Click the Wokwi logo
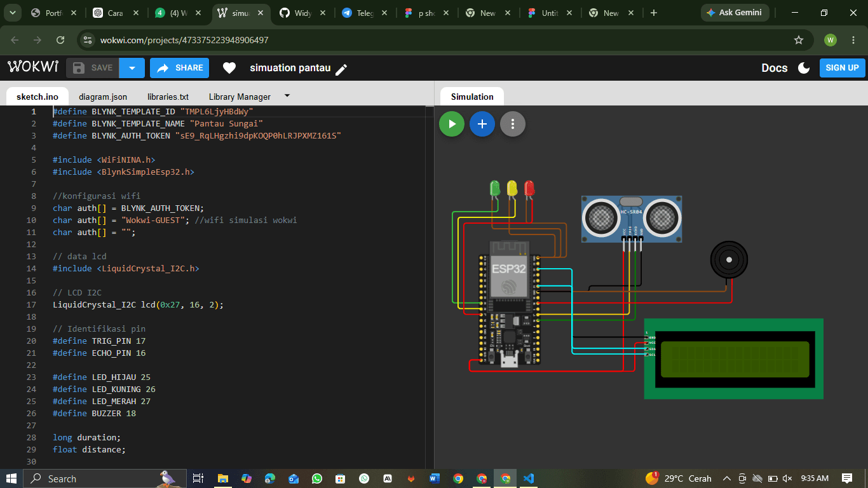Viewport: 868px width, 488px height. (x=33, y=67)
